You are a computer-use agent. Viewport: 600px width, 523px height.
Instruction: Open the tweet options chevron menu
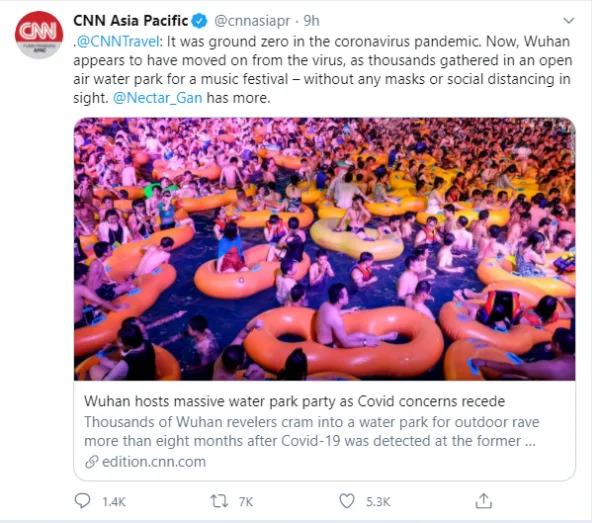tap(569, 20)
